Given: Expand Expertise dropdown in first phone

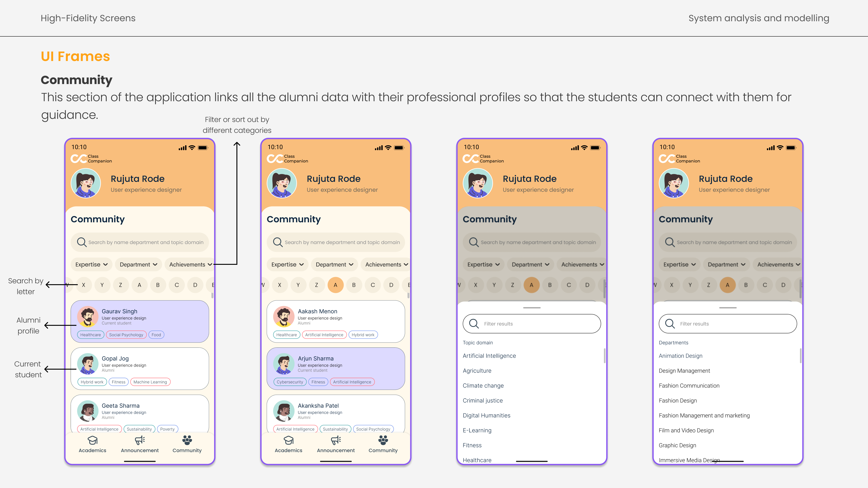Looking at the screenshot, I should pos(91,265).
